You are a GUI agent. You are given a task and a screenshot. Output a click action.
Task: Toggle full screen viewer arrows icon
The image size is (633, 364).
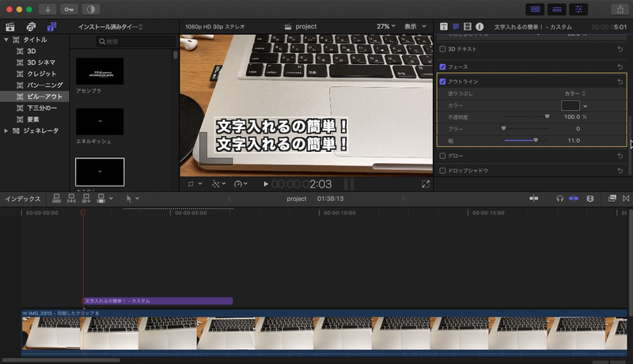[426, 184]
